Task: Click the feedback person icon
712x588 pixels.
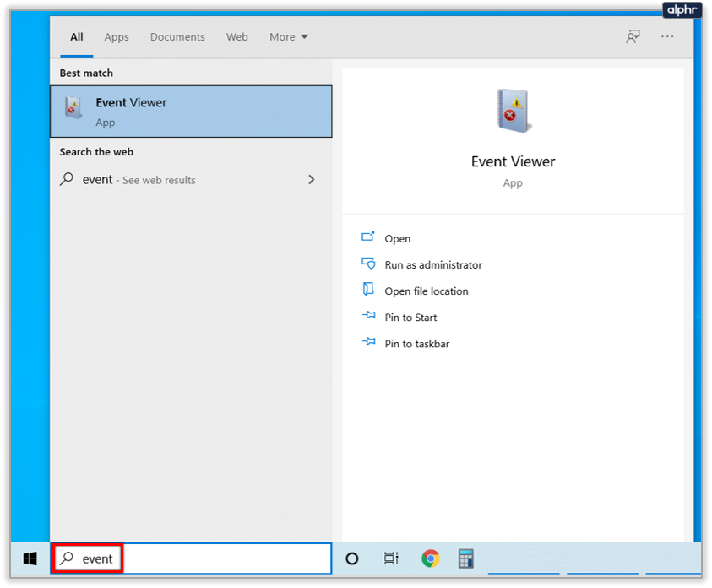Action: coord(633,37)
